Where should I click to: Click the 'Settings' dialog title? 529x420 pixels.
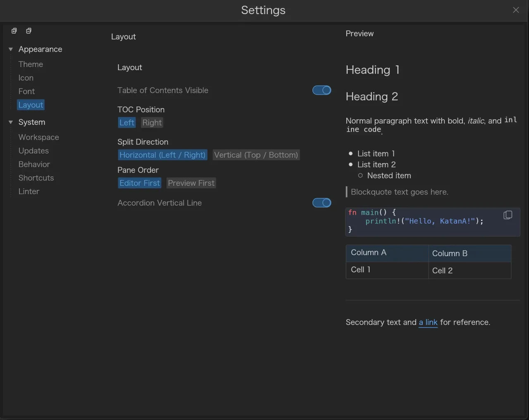[x=263, y=10]
